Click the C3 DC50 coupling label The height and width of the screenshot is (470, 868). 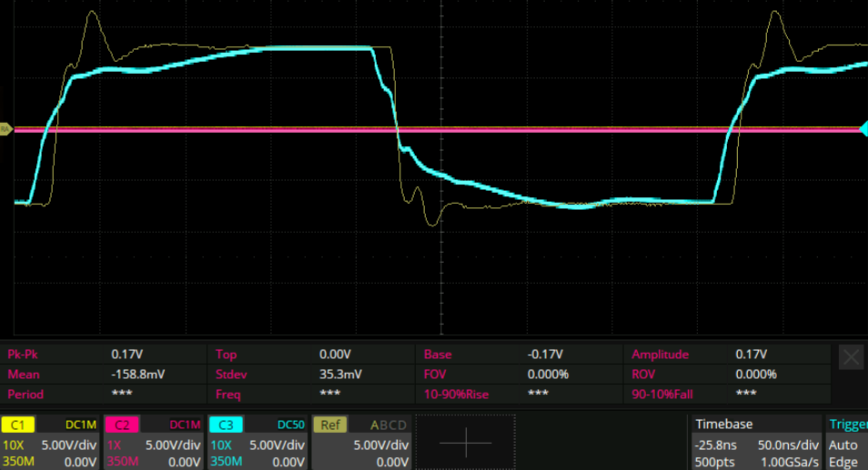pyautogui.click(x=287, y=425)
